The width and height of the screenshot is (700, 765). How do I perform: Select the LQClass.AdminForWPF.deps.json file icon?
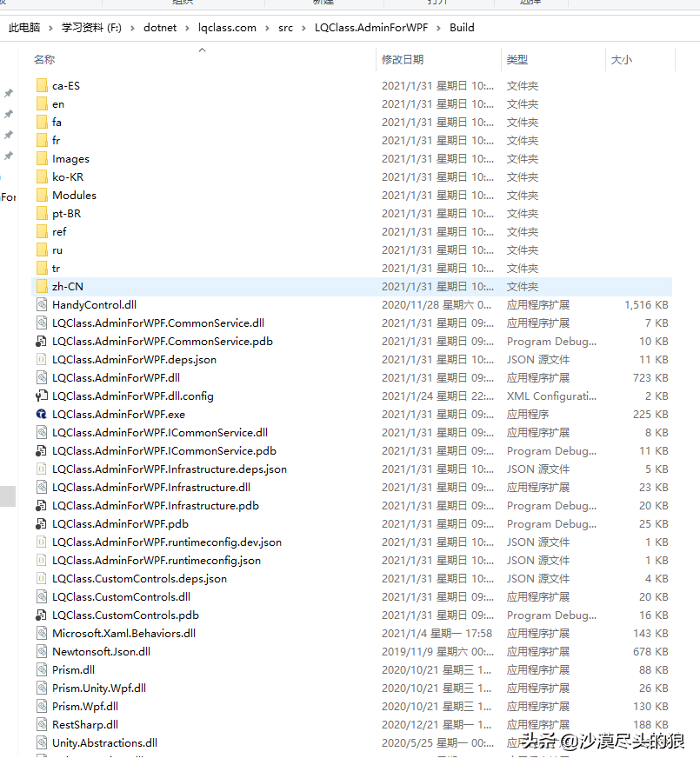(42, 360)
